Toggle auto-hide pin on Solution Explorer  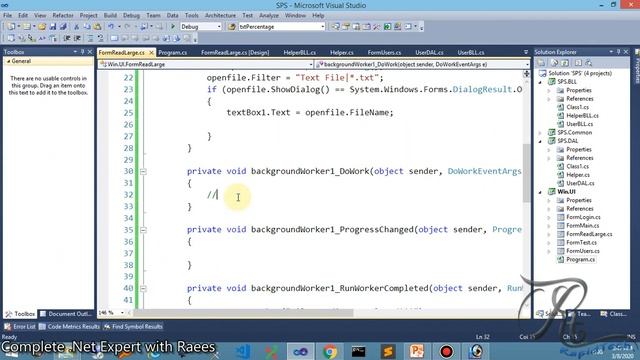click(618, 52)
